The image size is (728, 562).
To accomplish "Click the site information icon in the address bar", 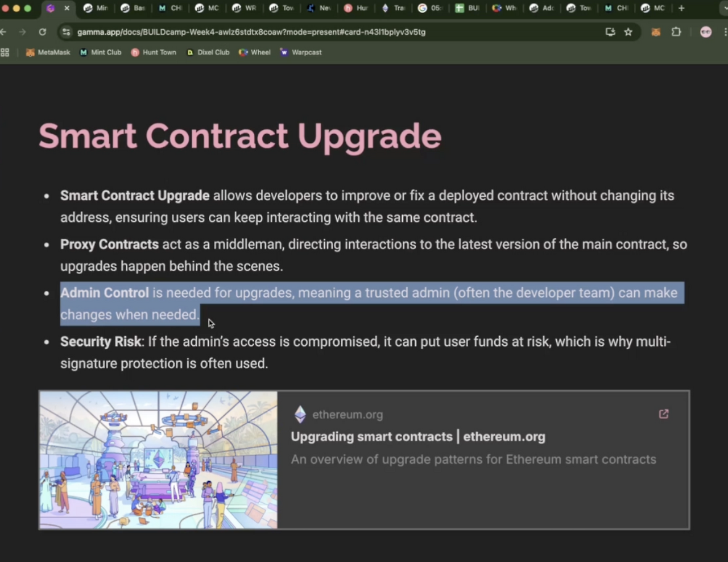I will (66, 32).
